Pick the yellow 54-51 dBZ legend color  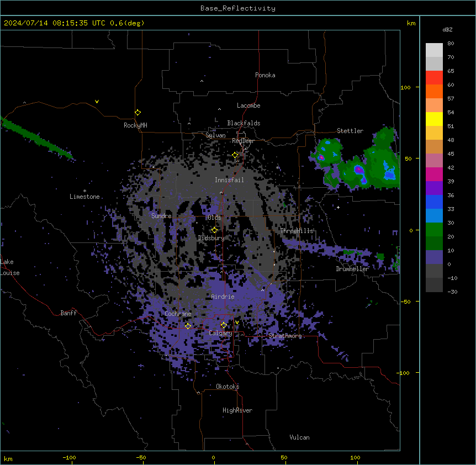click(x=434, y=119)
